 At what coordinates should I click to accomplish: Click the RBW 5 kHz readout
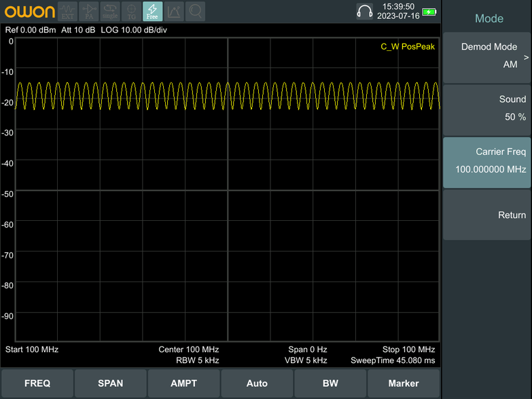pos(198,360)
